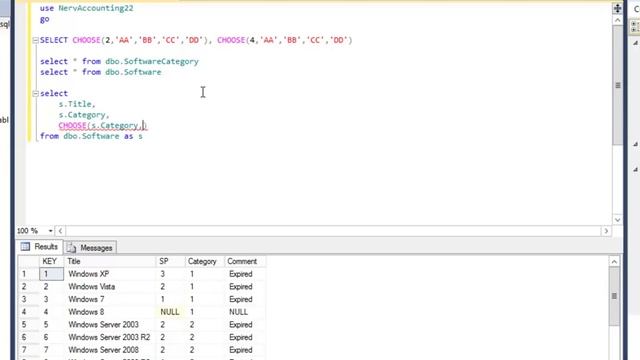The height and width of the screenshot is (360, 640).
Task: Select the Comment column header
Action: pos(245,261)
